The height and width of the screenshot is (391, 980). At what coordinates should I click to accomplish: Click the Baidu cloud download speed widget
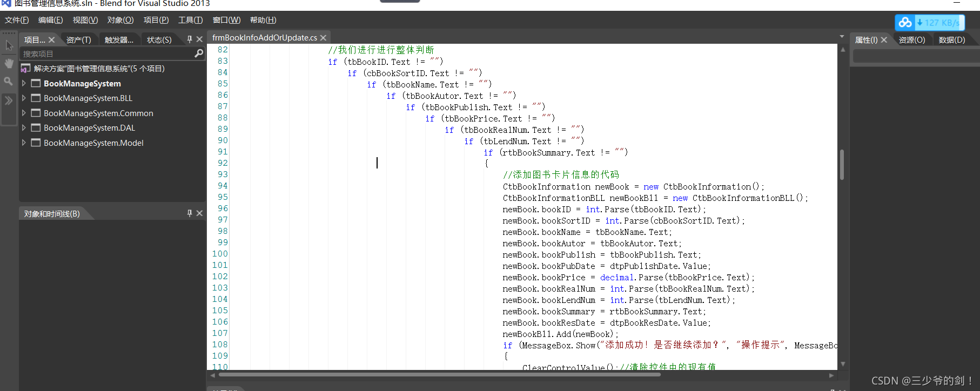click(929, 23)
